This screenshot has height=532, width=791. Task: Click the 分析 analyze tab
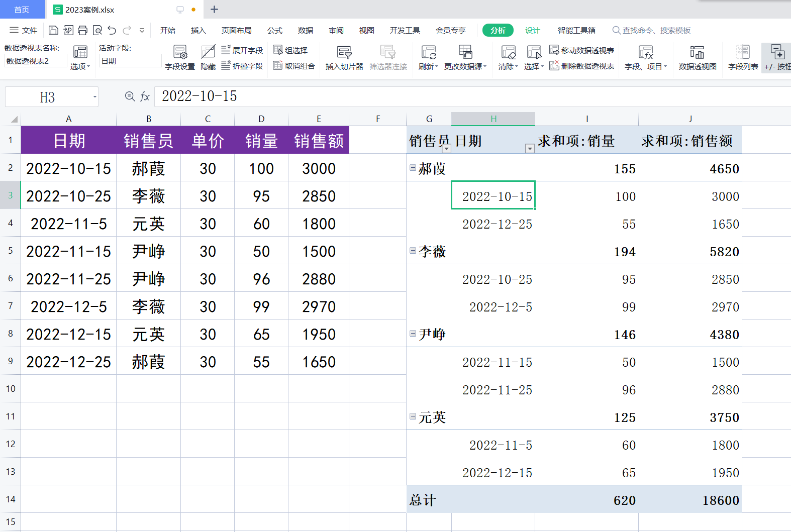point(498,30)
